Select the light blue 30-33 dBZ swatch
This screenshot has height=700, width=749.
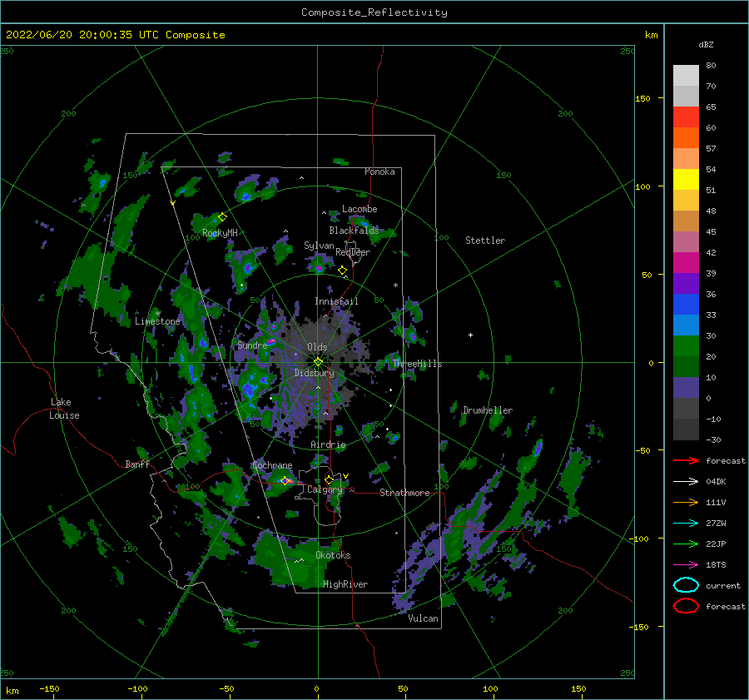click(x=686, y=325)
